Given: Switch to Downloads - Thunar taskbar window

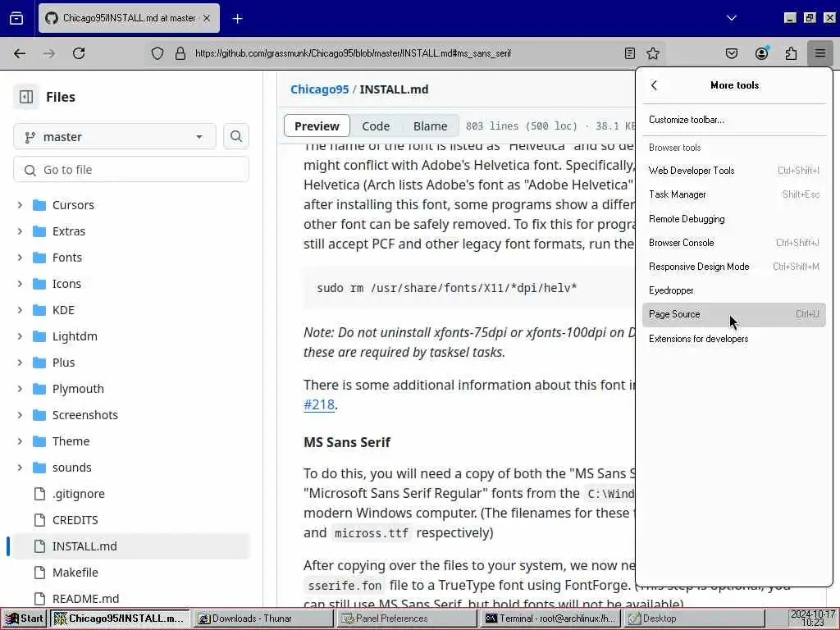Looking at the screenshot, I should [x=262, y=619].
